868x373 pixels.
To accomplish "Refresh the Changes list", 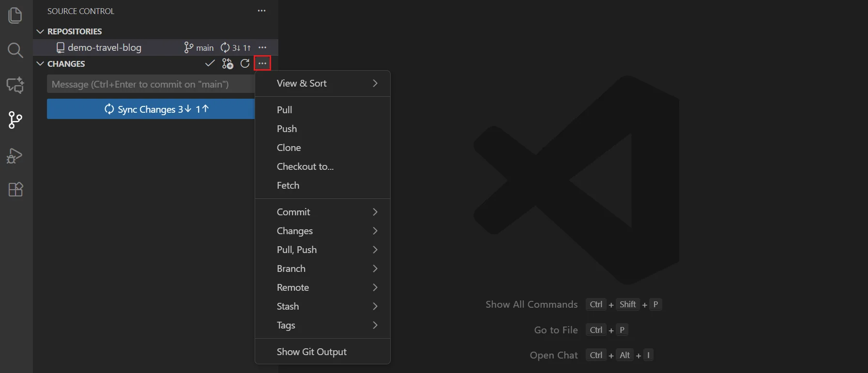I will (245, 63).
